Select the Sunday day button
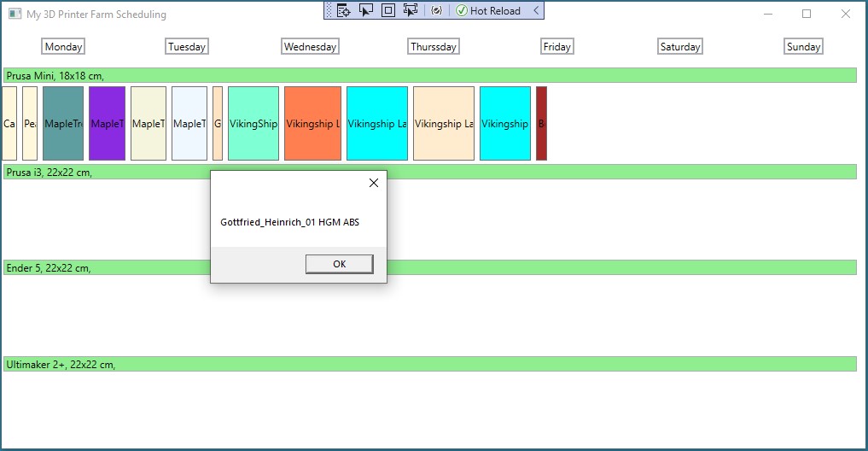Screen dimensions: 868x451 click(x=803, y=46)
